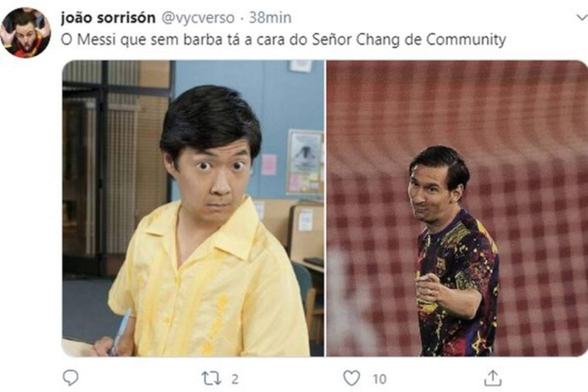
Task: Click the tweet text about Señor Chang
Action: tap(283, 40)
